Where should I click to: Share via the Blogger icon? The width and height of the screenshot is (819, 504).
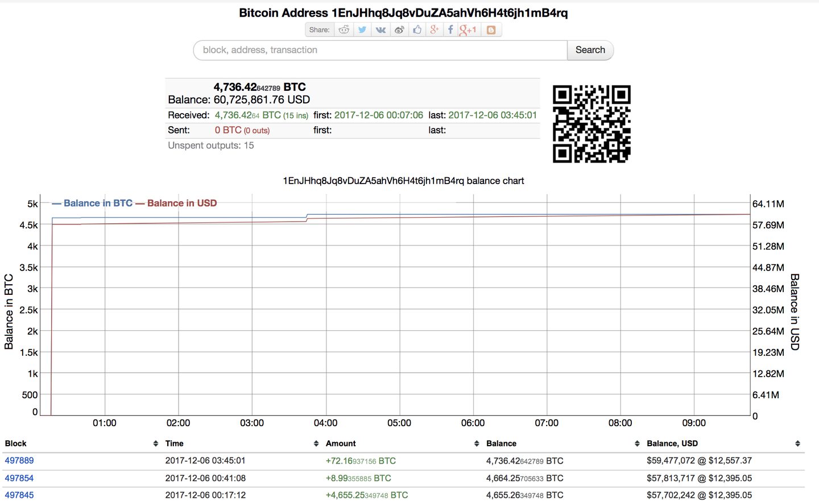point(491,30)
